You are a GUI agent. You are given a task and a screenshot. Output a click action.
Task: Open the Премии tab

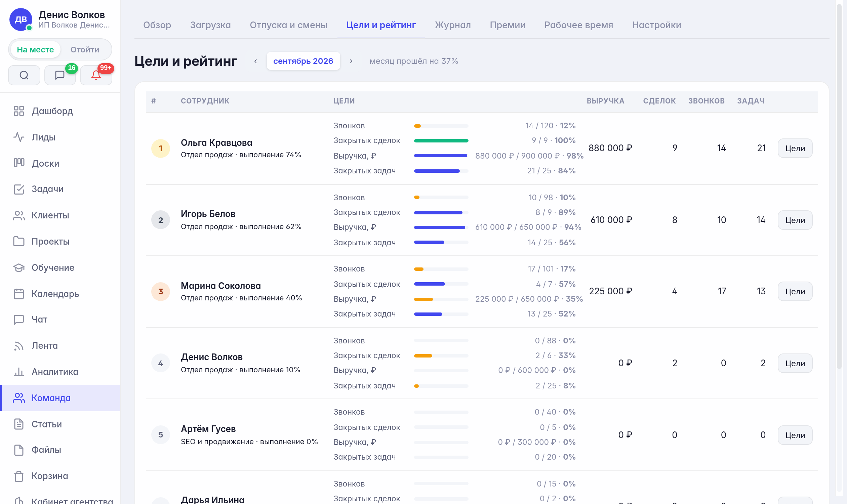point(507,25)
